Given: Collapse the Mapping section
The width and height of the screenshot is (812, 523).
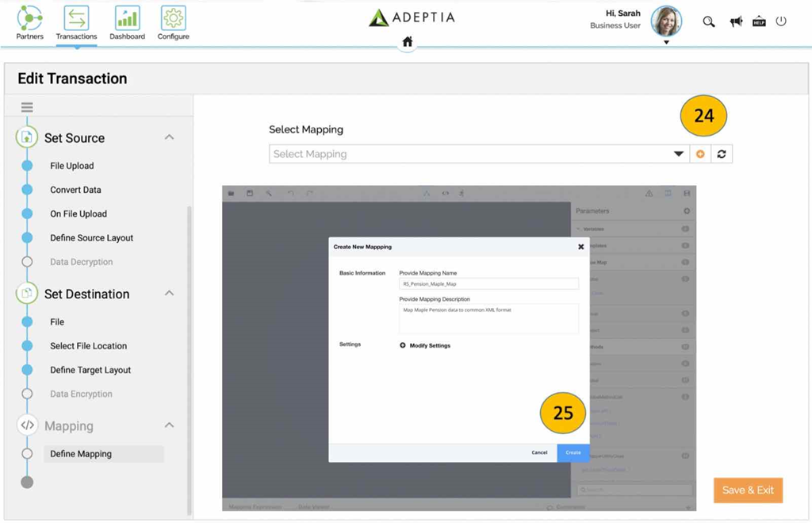Looking at the screenshot, I should click(x=169, y=425).
